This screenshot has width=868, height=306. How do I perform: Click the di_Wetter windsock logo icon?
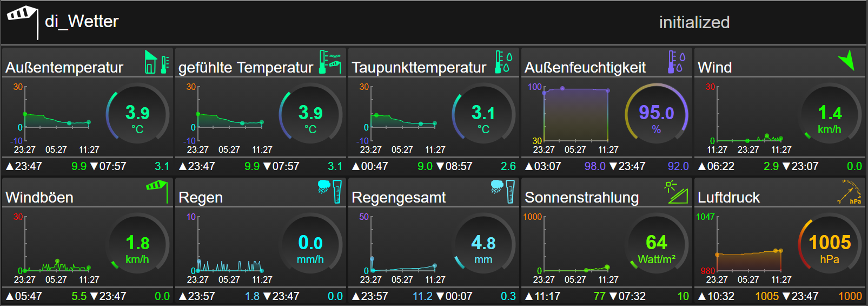coord(22,22)
